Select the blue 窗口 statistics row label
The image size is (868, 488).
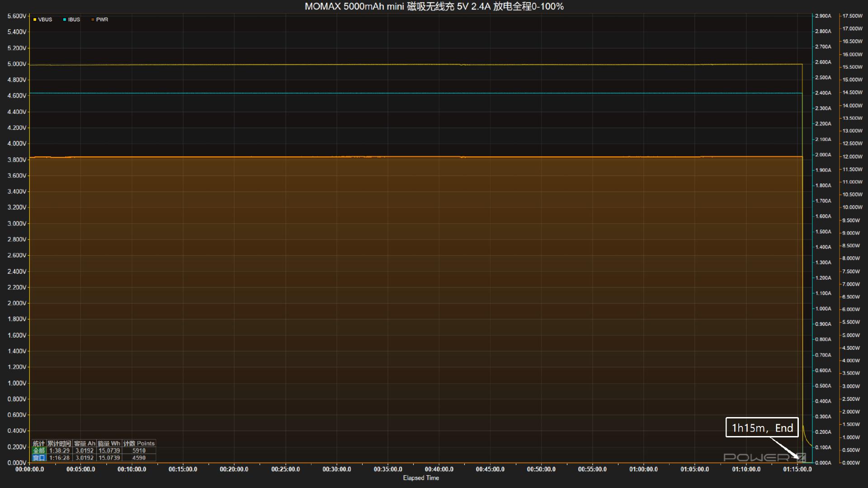pos(39,458)
